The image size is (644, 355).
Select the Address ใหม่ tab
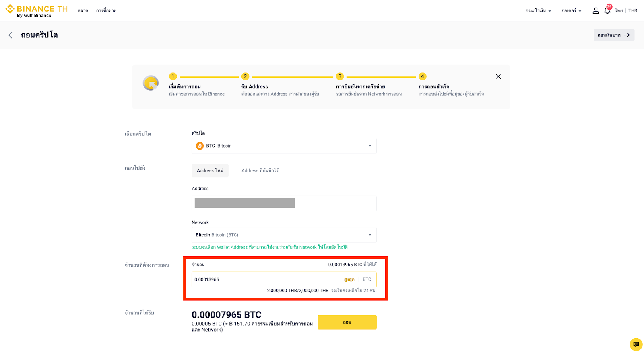pos(210,171)
